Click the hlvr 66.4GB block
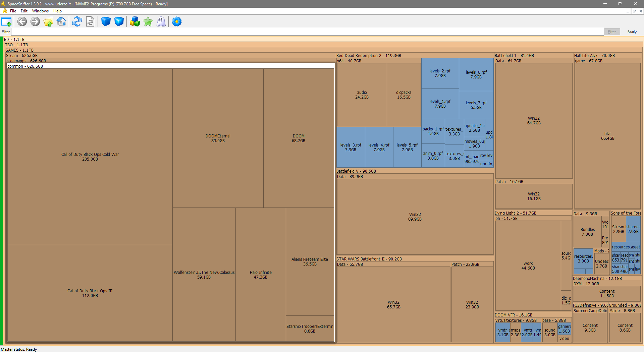 click(x=607, y=136)
